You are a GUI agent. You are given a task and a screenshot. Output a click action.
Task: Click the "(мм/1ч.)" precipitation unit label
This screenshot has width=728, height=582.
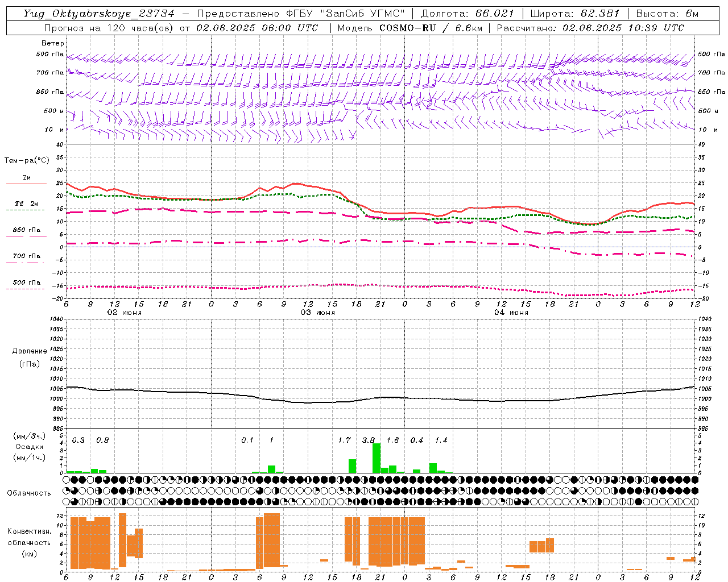pyautogui.click(x=29, y=458)
